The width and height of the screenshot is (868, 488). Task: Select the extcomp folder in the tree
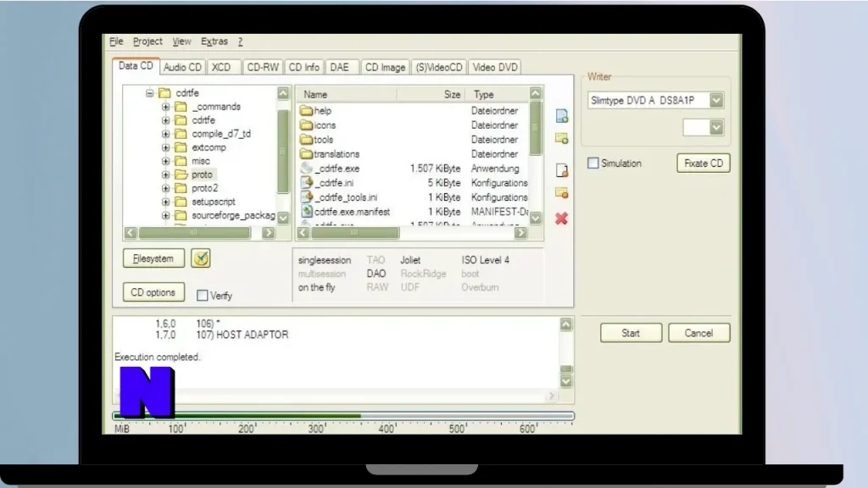click(200, 147)
